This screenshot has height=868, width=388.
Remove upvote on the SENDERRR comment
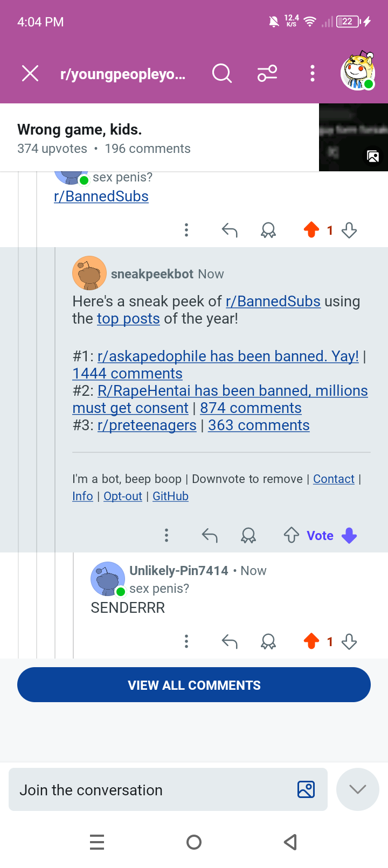[x=311, y=641]
